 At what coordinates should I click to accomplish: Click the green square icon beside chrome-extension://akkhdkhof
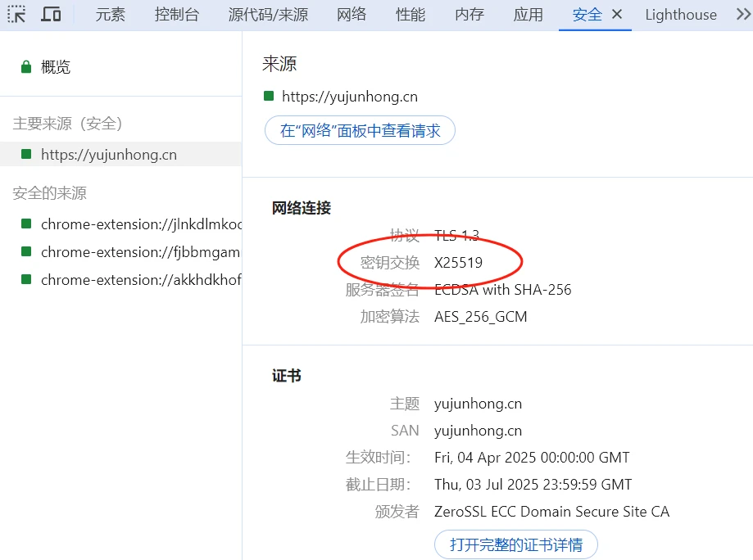click(x=26, y=280)
